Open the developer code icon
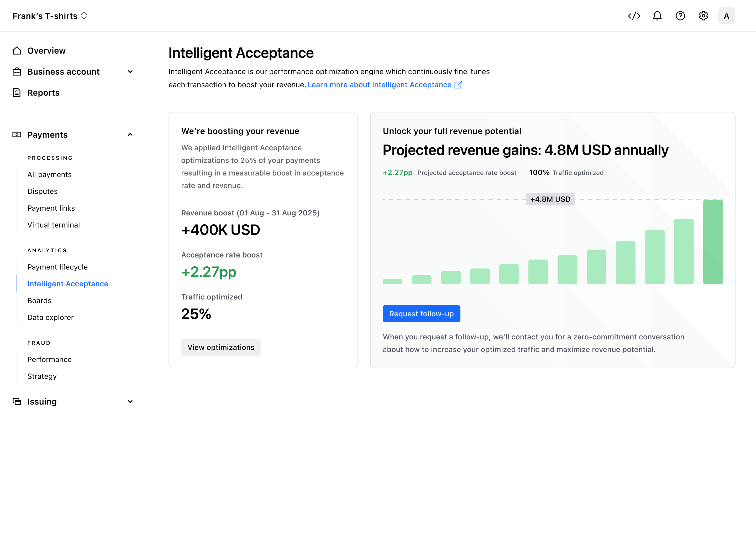Image resolution: width=756 pixels, height=538 pixels. [x=634, y=16]
